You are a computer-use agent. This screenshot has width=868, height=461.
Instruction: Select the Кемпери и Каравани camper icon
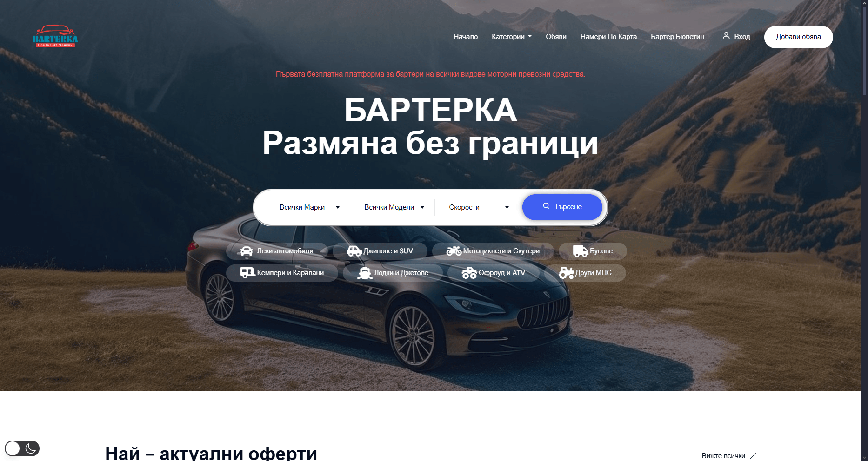(x=247, y=272)
